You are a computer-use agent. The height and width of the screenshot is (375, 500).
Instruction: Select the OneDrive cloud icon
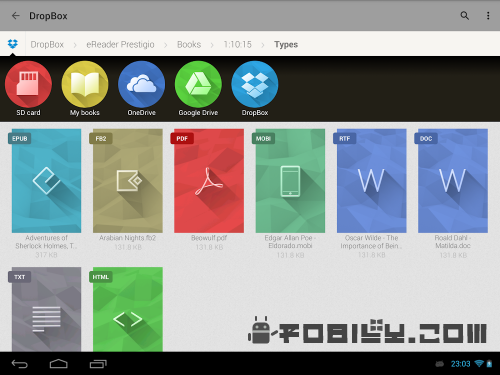pyautogui.click(x=142, y=84)
